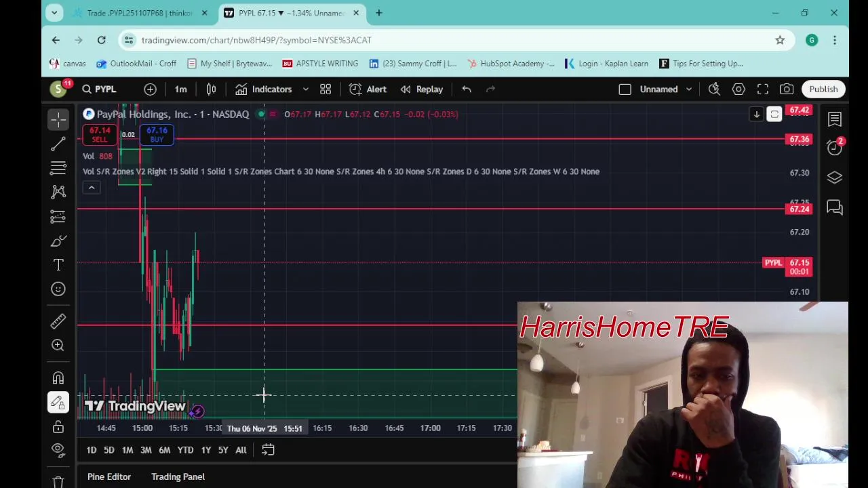Change the 1m chart interval
868x488 pixels.
pos(180,89)
